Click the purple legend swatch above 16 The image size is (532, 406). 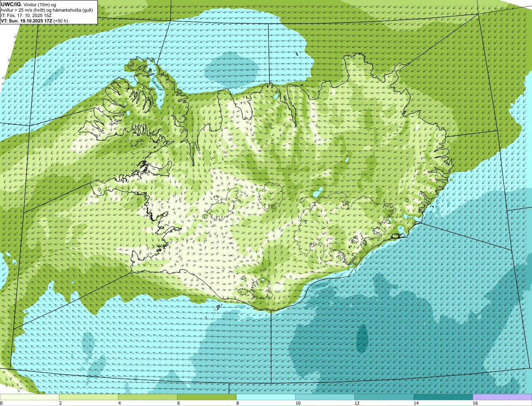[502, 397]
